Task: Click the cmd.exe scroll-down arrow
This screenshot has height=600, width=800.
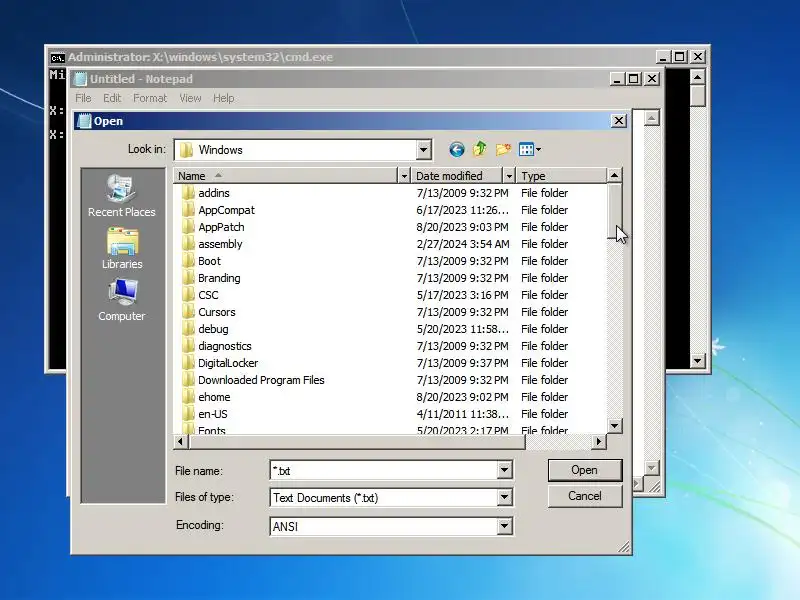Action: coord(697,361)
